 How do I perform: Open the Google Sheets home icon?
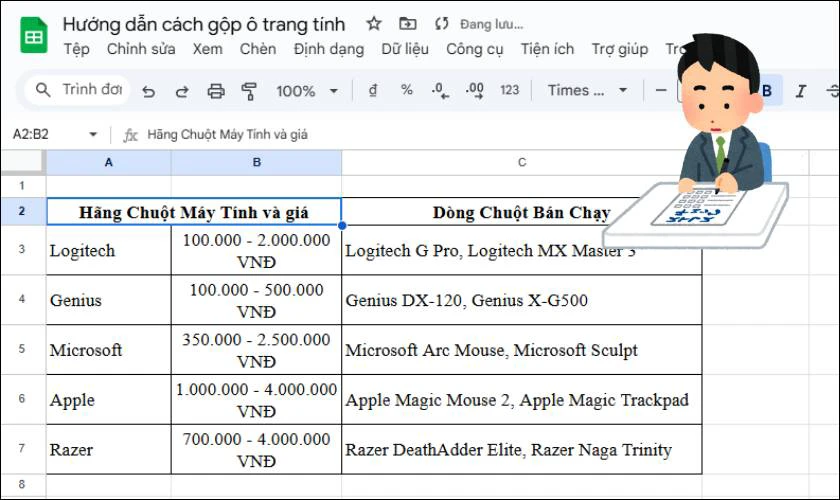(x=34, y=35)
